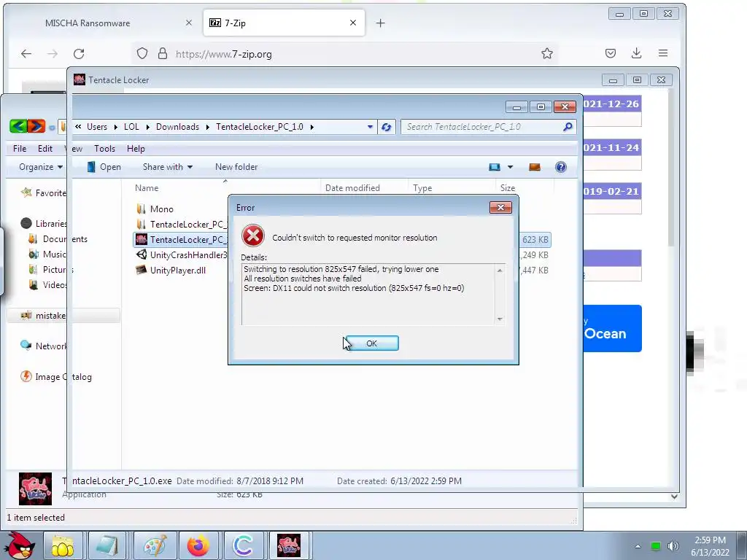Refresh the Explorer address bar
This screenshot has height=560, width=747.
(x=387, y=127)
